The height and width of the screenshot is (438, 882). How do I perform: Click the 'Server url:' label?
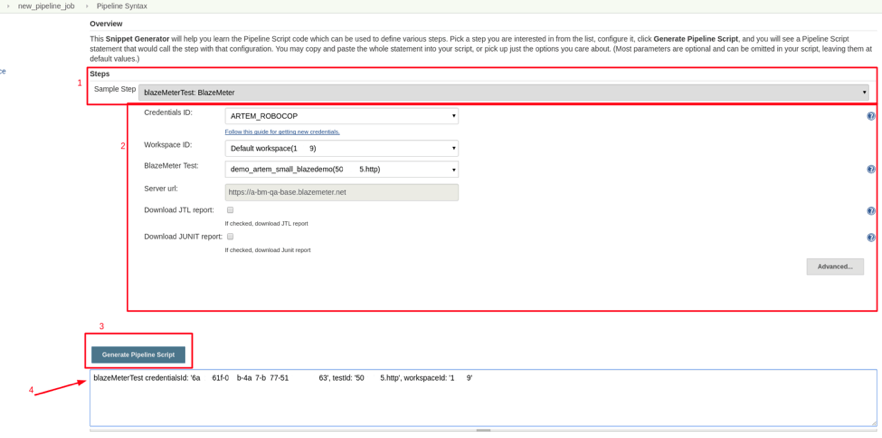click(161, 188)
